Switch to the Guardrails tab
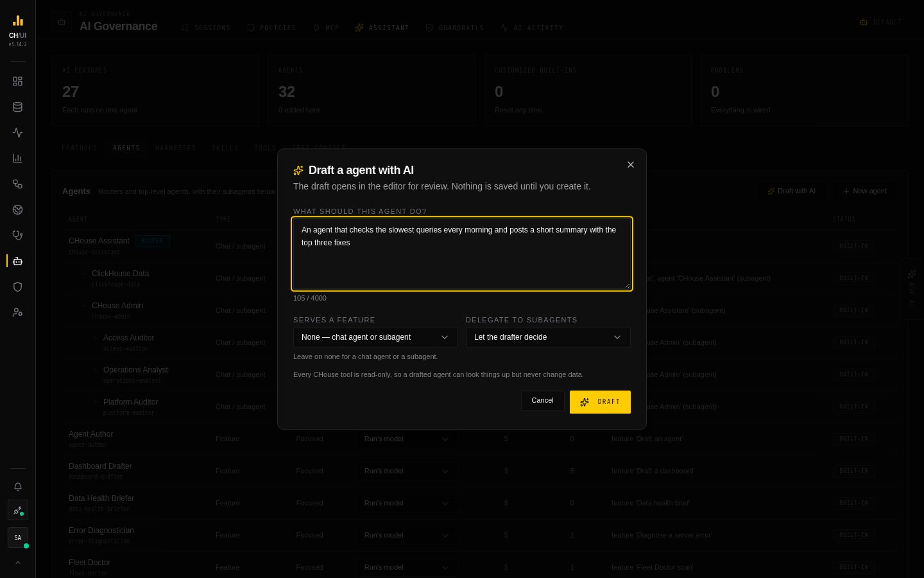Screen dimensions: 924x578 [x=455, y=28]
